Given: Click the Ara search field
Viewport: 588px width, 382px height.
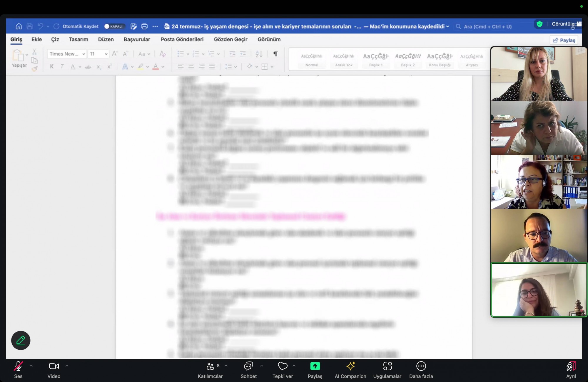Looking at the screenshot, I should point(487,26).
